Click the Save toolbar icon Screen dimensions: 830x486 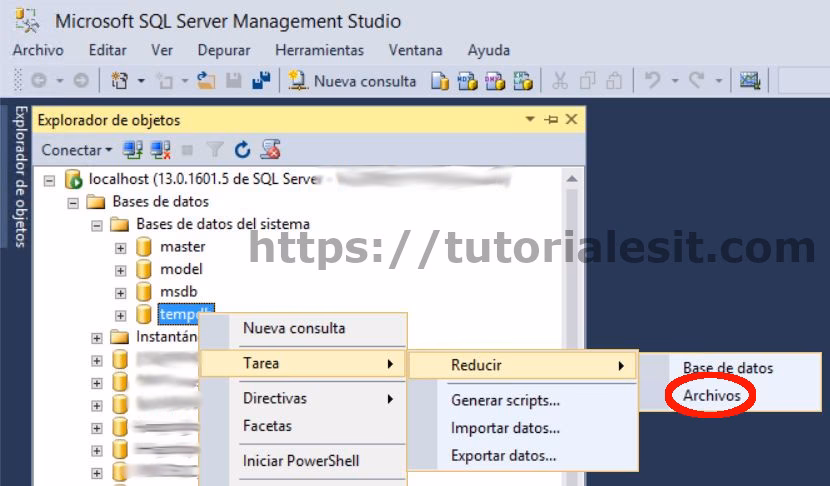(x=233, y=81)
